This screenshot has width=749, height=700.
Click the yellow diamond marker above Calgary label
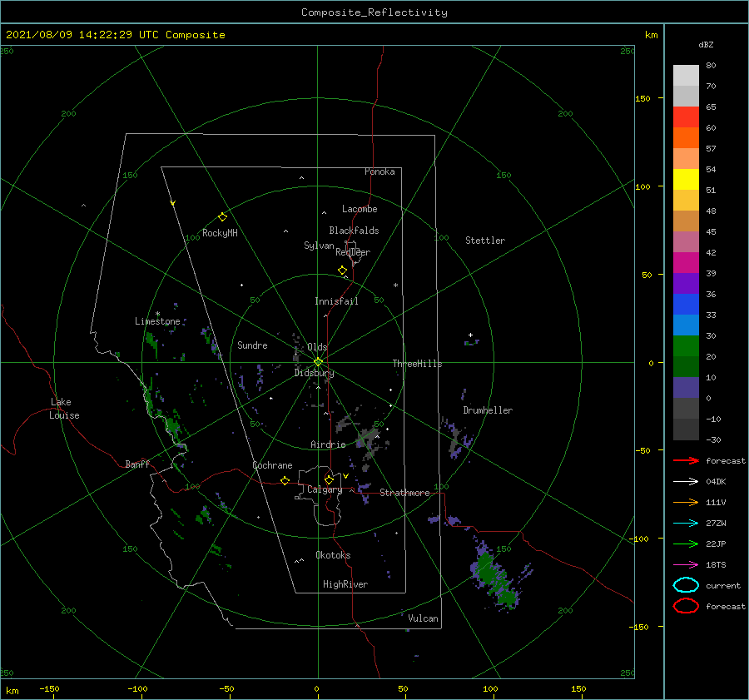pos(329,479)
